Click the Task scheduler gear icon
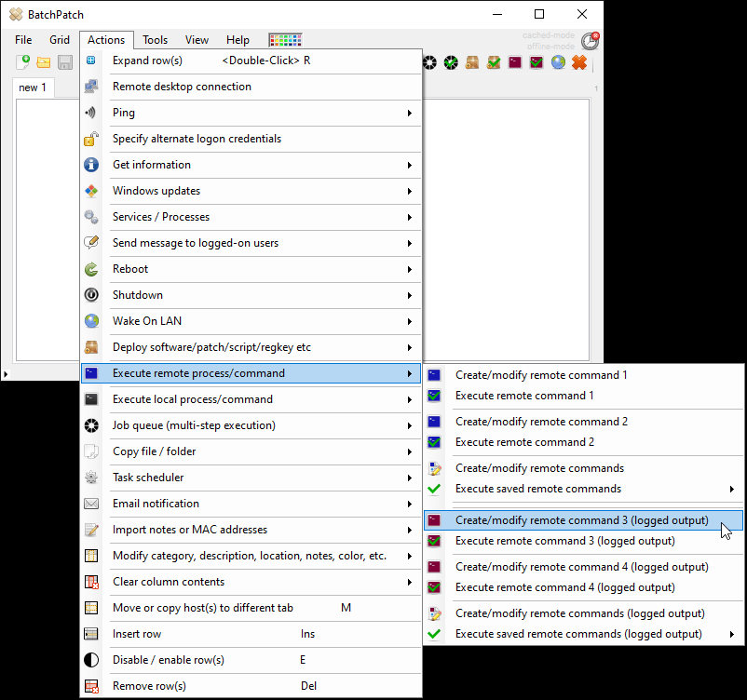747x700 pixels. coord(91,478)
